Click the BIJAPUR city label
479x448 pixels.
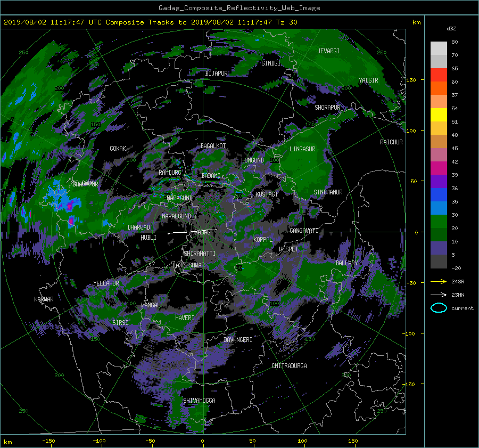pos(216,74)
